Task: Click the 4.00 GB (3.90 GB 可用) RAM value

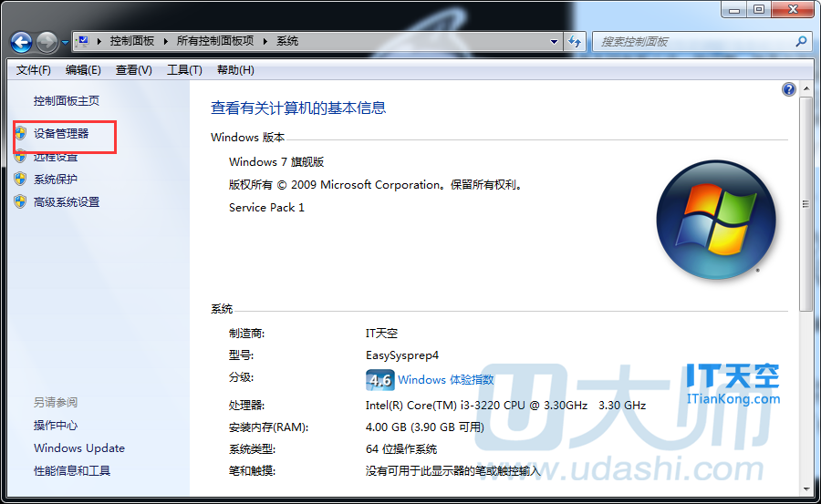Action: 424,427
